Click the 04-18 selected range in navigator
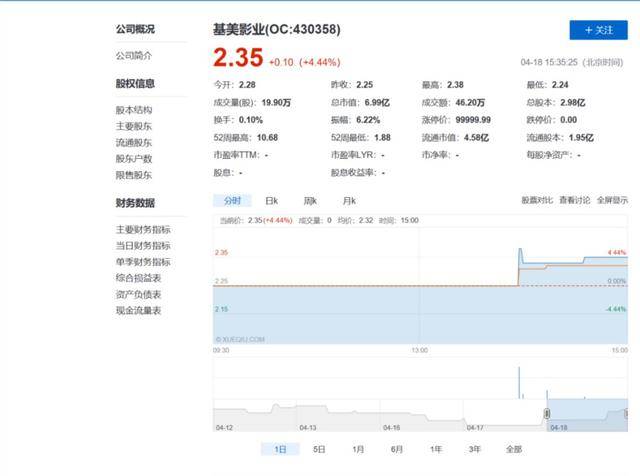Image resolution: width=640 pixels, height=476 pixels. 587,415
